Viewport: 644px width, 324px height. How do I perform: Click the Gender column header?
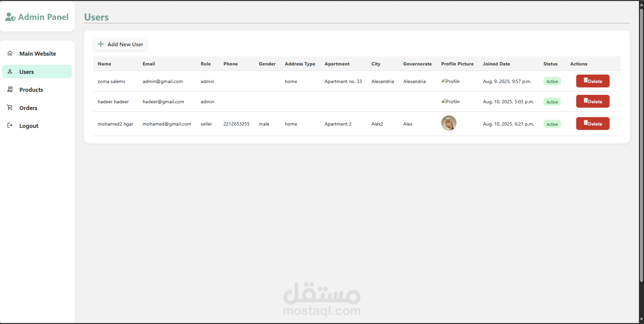click(267, 64)
